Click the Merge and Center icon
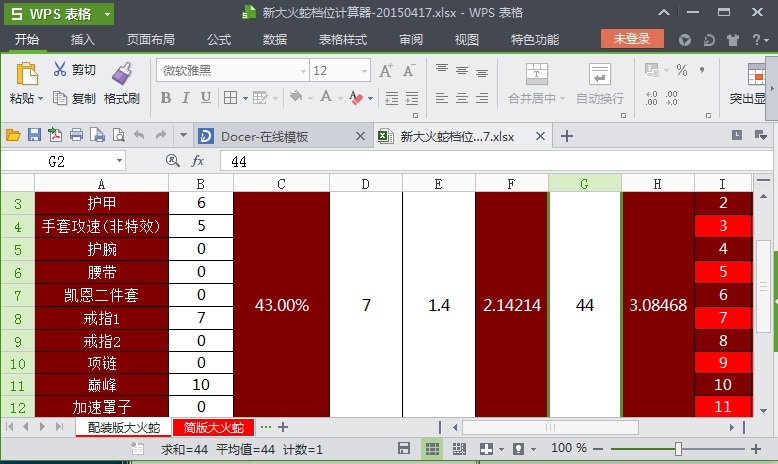Viewport: 778px width, 464px height. pos(536,74)
